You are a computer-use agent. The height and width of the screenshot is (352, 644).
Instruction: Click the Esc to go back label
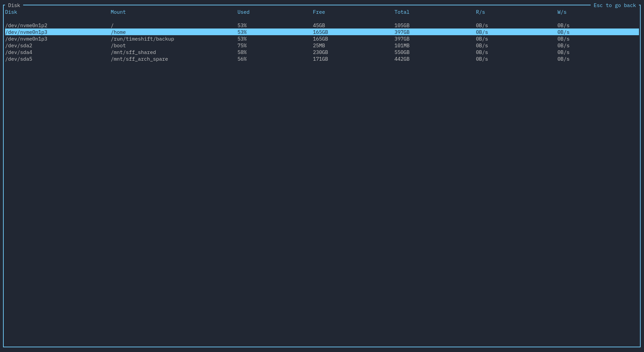click(615, 5)
